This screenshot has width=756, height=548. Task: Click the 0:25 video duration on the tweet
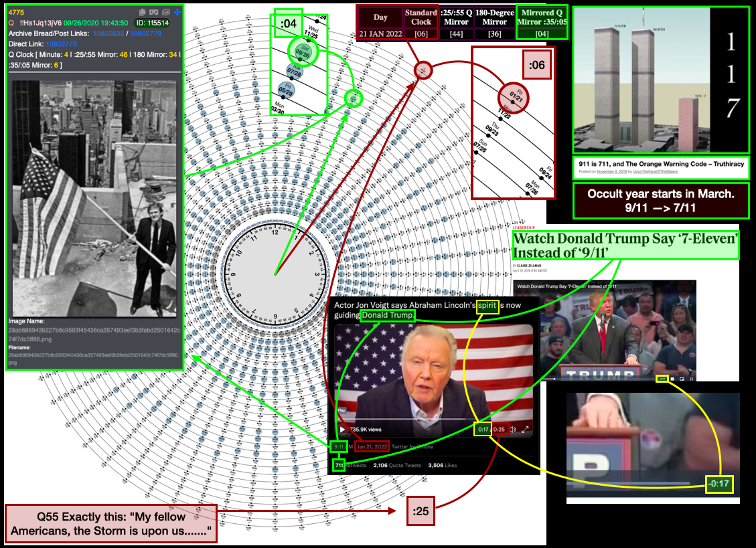coord(499,430)
